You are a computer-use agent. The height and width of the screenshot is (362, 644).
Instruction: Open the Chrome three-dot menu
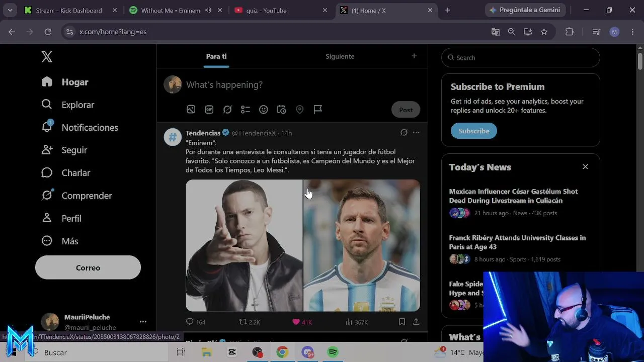[x=632, y=32]
